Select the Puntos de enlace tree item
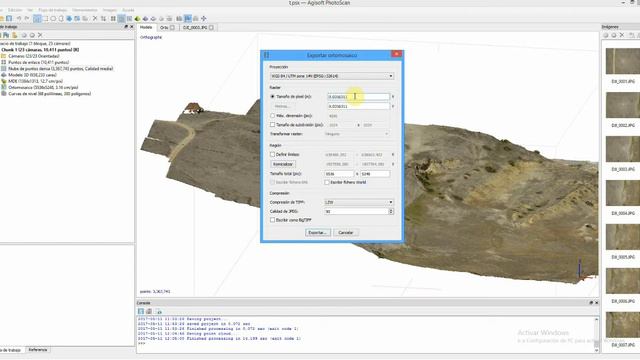 (x=38, y=62)
